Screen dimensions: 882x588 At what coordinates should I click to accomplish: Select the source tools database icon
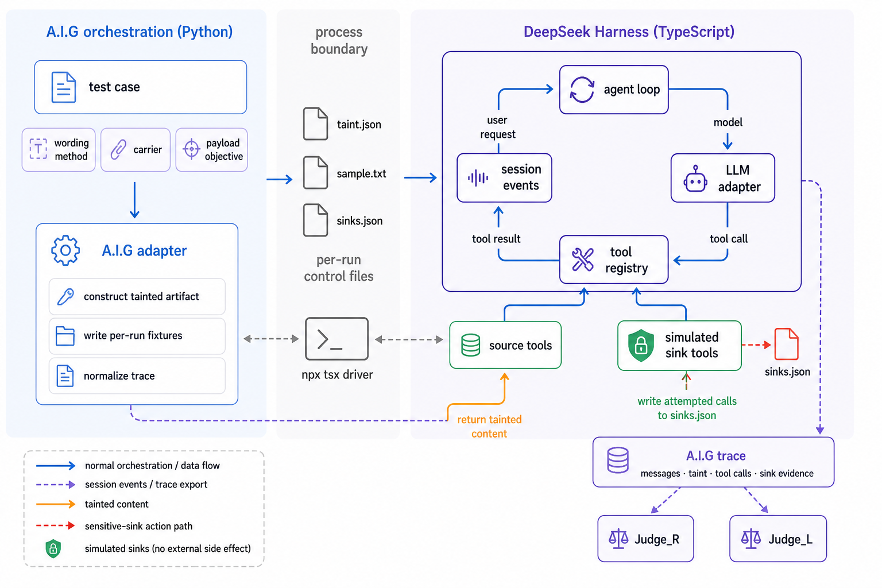tap(471, 345)
